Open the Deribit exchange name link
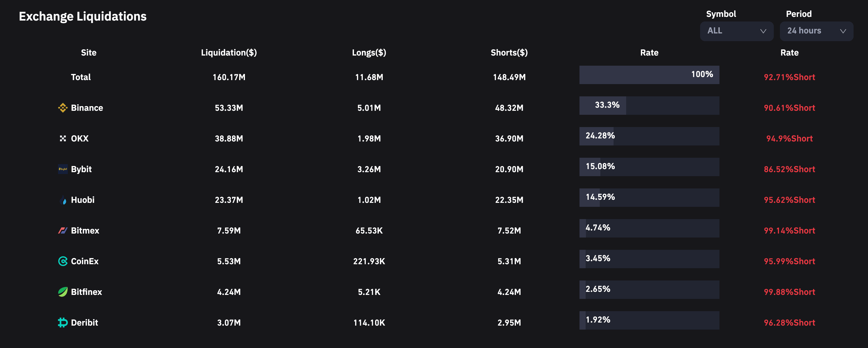Image resolution: width=868 pixels, height=348 pixels. (85, 323)
